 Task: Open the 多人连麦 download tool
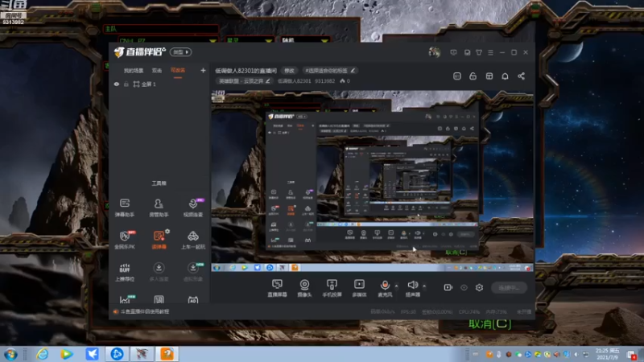(x=159, y=272)
